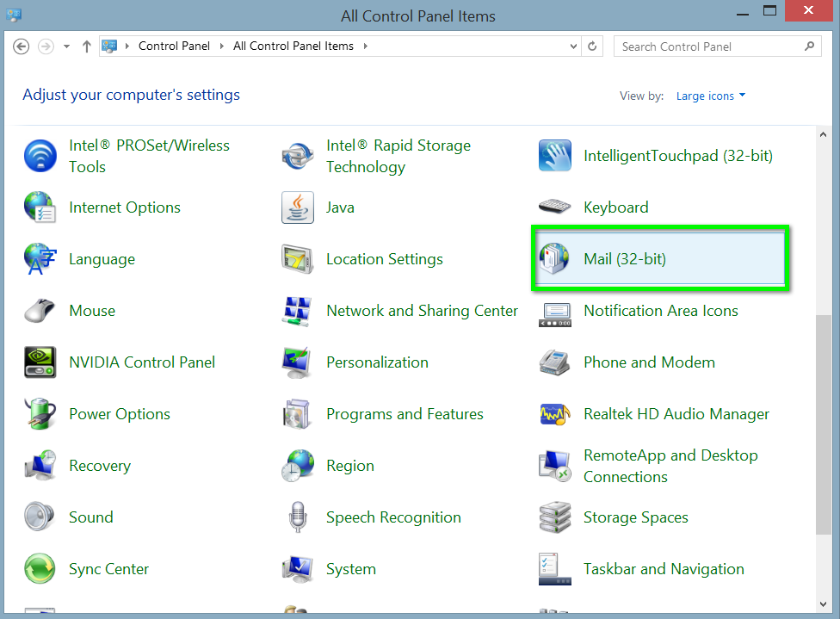Click the window system menu icon

tap(14, 15)
